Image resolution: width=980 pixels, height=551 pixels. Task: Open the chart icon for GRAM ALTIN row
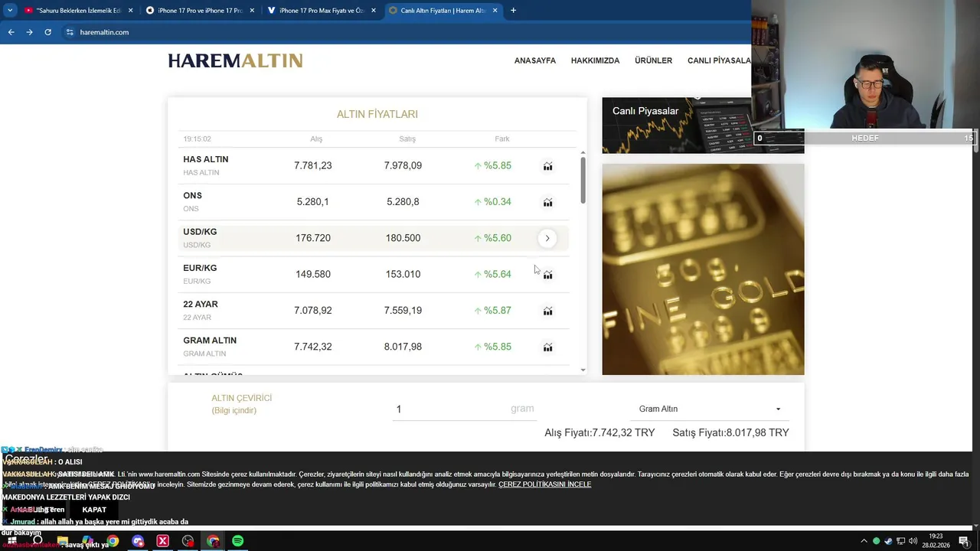547,347
